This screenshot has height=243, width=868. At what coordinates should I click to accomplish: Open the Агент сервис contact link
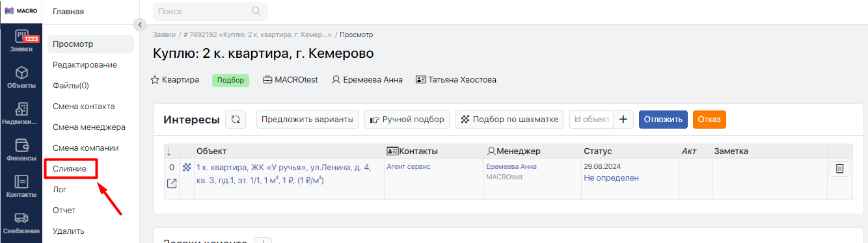[409, 166]
